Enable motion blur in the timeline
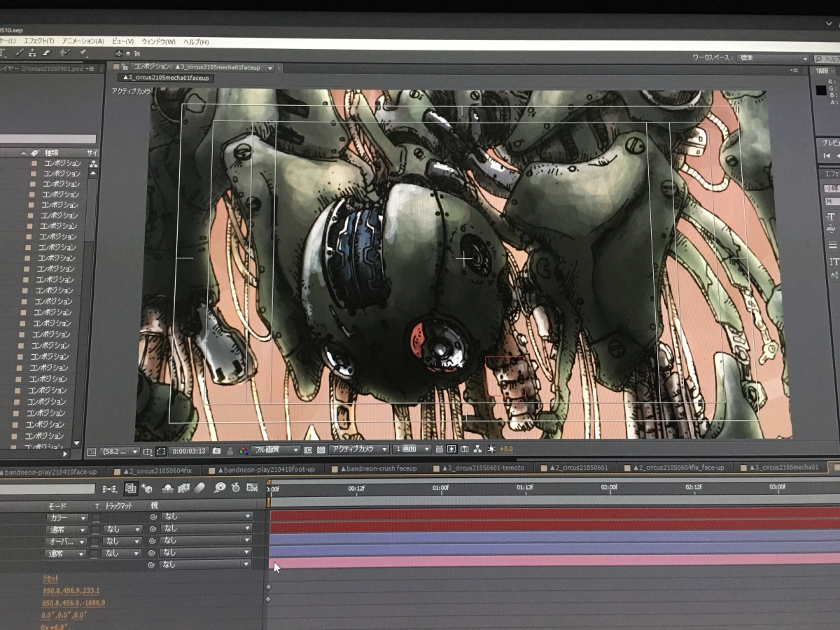The width and height of the screenshot is (840, 630). pyautogui.click(x=199, y=488)
